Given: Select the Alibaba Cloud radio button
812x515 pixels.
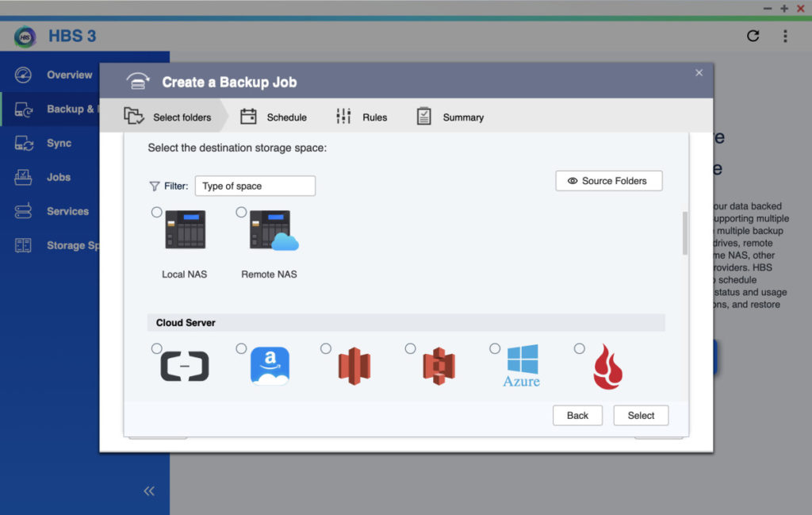Looking at the screenshot, I should [x=156, y=348].
